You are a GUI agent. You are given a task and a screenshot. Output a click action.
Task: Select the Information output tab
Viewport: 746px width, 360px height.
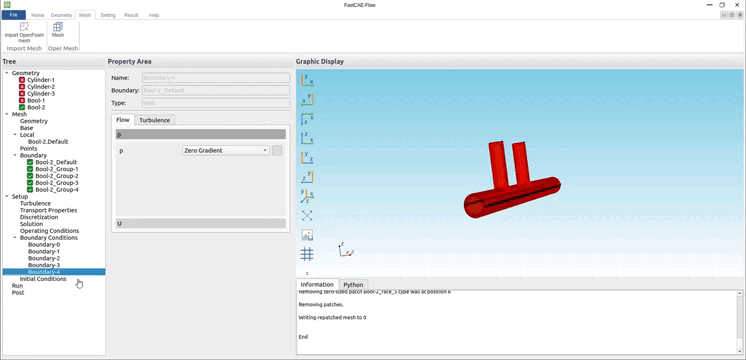tap(317, 284)
